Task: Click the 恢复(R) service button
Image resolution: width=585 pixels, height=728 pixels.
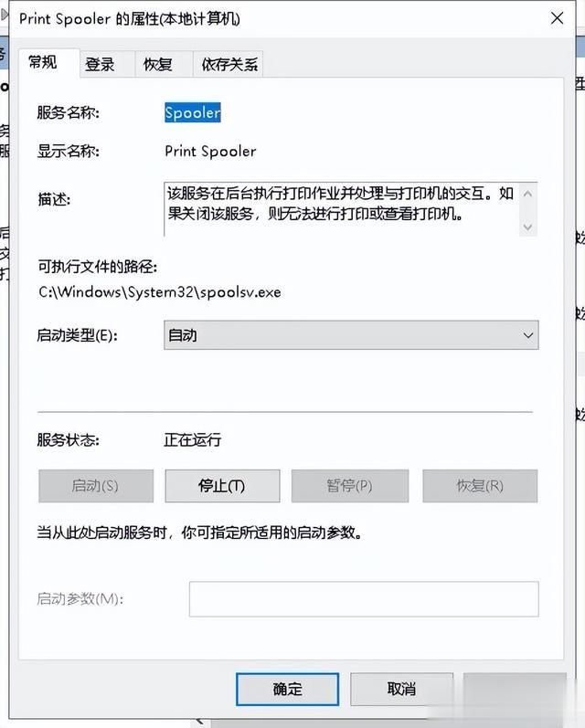Action: click(x=480, y=486)
